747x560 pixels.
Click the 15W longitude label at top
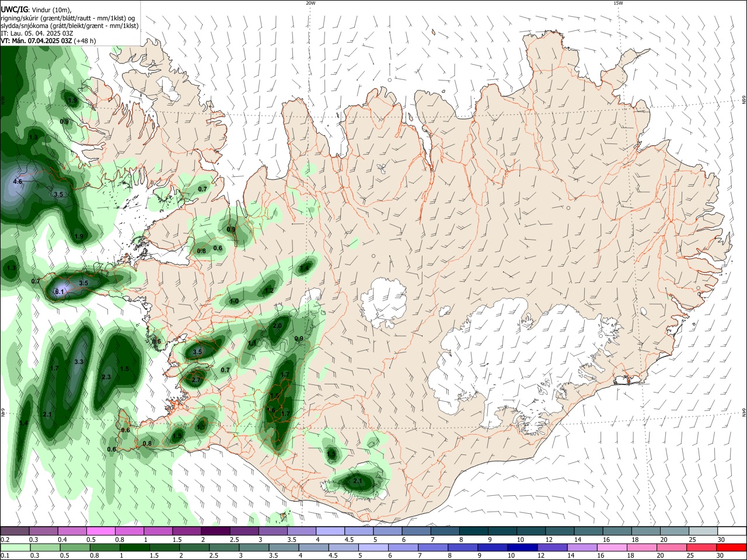coord(618,3)
